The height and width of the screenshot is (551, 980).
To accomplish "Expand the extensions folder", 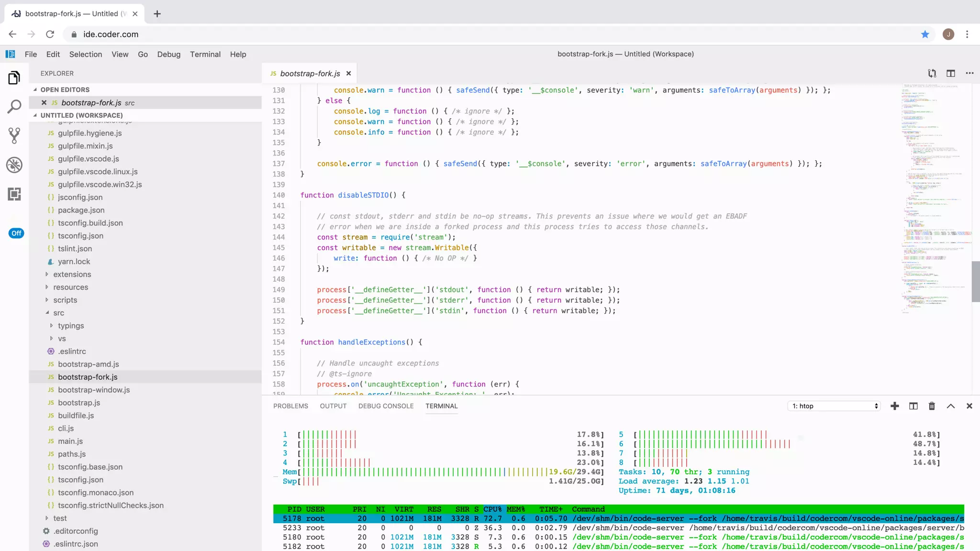I will coord(72,274).
